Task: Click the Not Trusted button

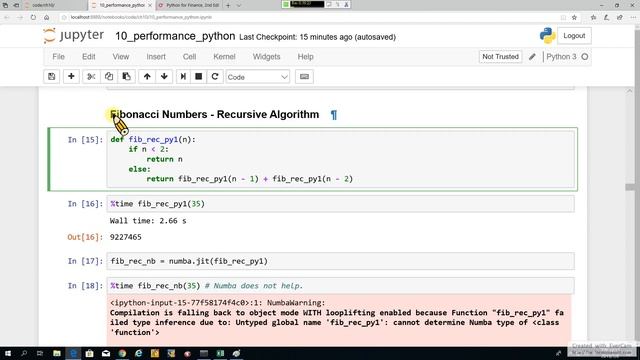Action: [500, 57]
